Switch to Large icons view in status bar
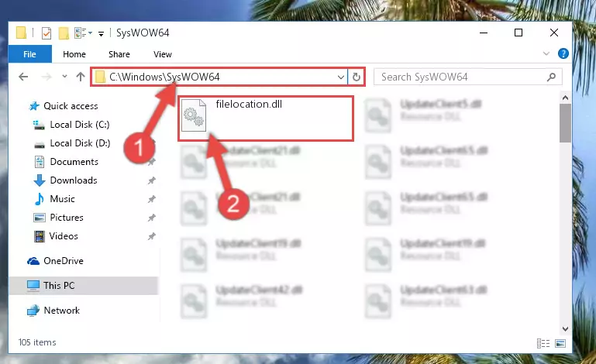596x364 pixels. 560,344
